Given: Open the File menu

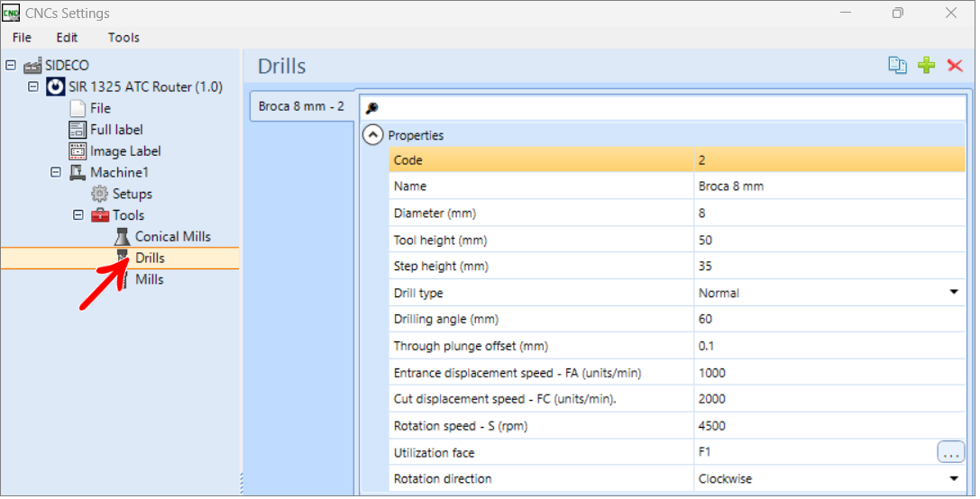Looking at the screenshot, I should (x=22, y=38).
